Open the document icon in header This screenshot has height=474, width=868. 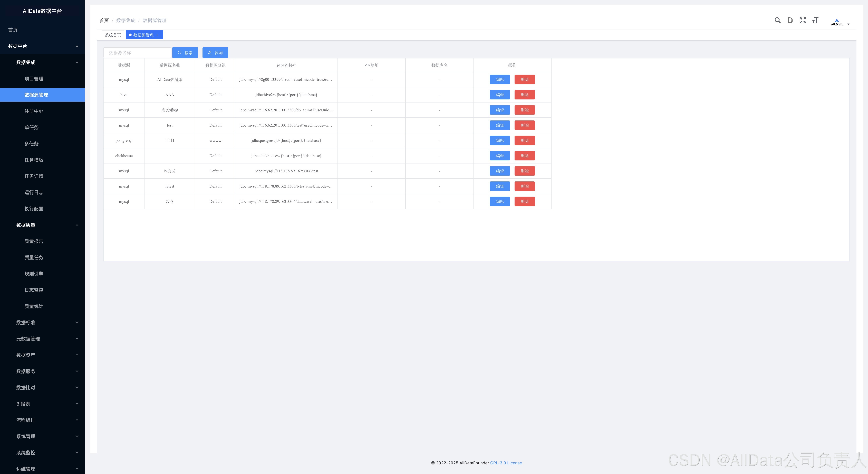pos(790,20)
